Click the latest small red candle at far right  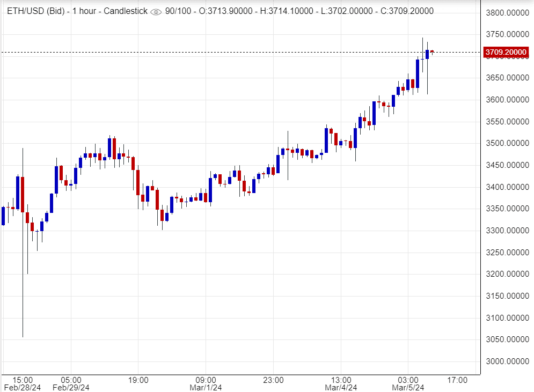point(432,52)
